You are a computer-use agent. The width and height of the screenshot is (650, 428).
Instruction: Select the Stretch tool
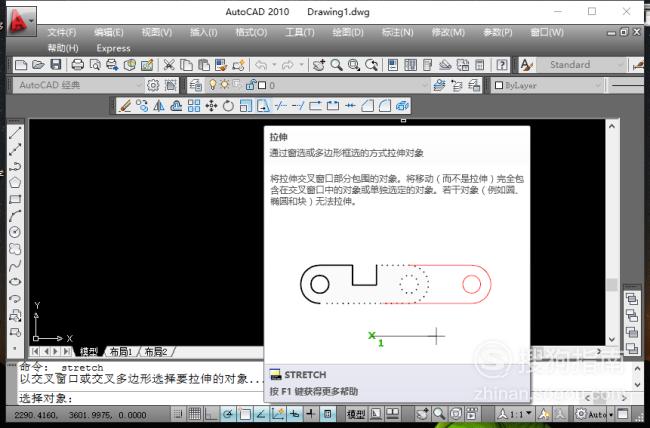pos(263,106)
